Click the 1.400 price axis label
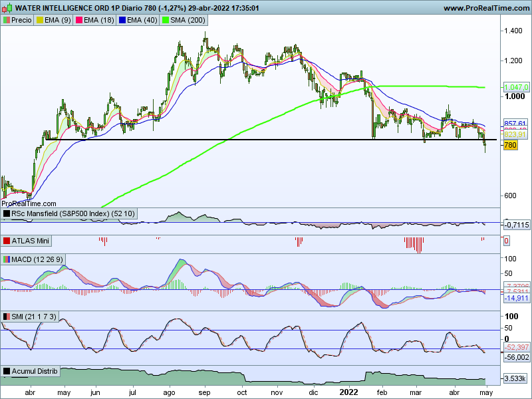 pyautogui.click(x=513, y=31)
